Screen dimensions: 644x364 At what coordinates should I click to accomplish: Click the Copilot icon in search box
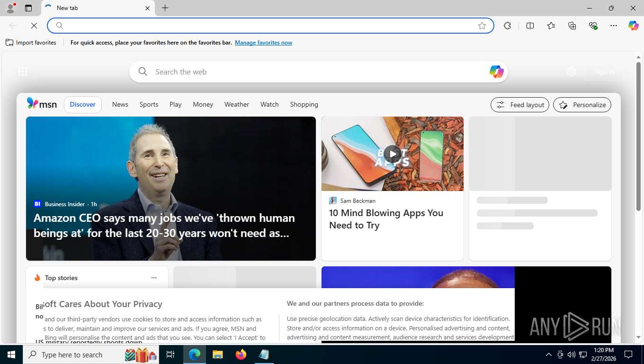coord(496,72)
